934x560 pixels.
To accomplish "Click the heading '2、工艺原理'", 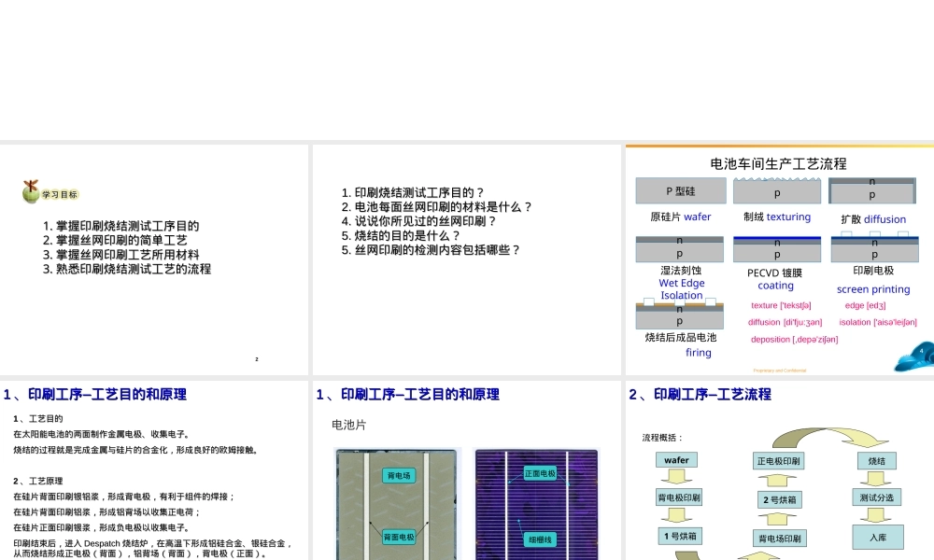I will pyautogui.click(x=37, y=481).
